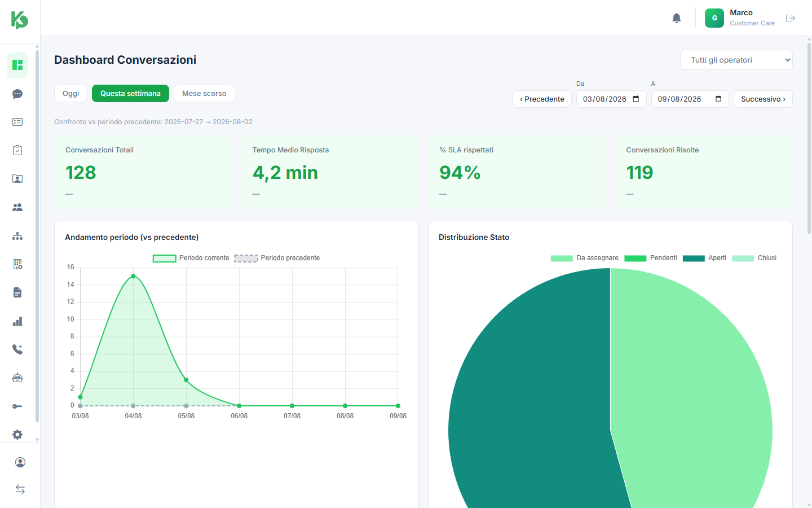Open the user profile circle icon
This screenshot has height=508, width=812.
tap(20, 462)
